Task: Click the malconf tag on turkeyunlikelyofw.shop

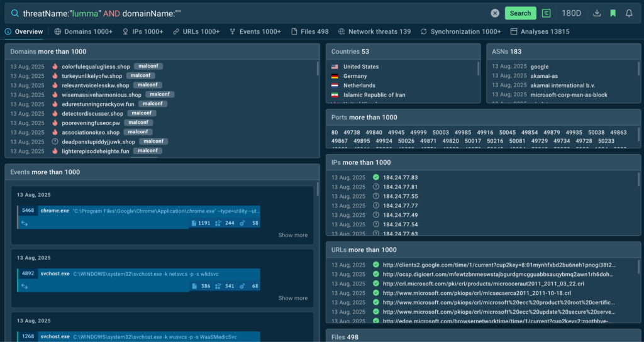Action: pyautogui.click(x=141, y=76)
